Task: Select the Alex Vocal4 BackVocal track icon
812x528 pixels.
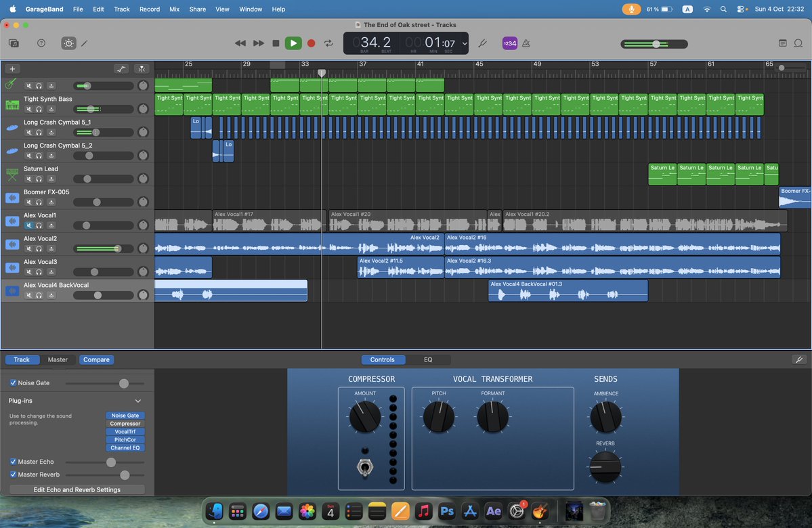Action: 12,291
